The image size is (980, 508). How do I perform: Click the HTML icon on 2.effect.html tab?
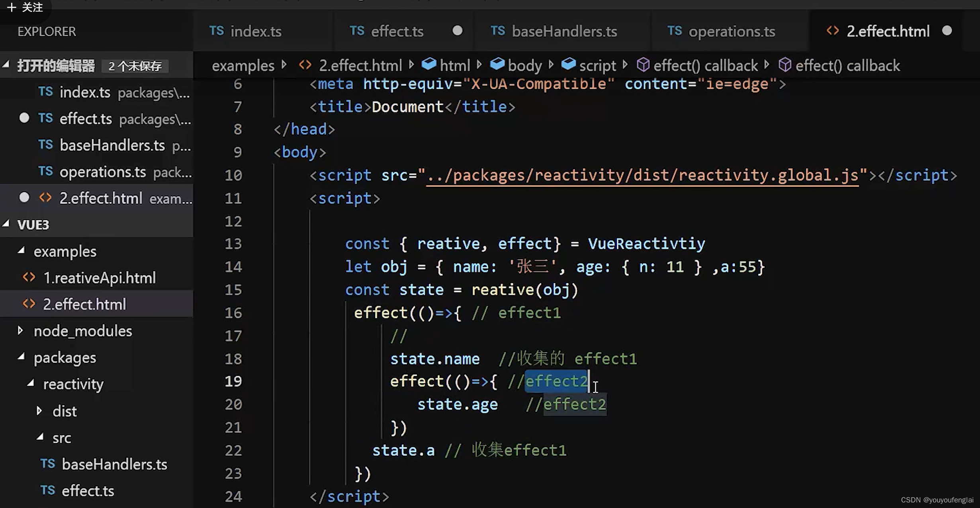coord(833,31)
